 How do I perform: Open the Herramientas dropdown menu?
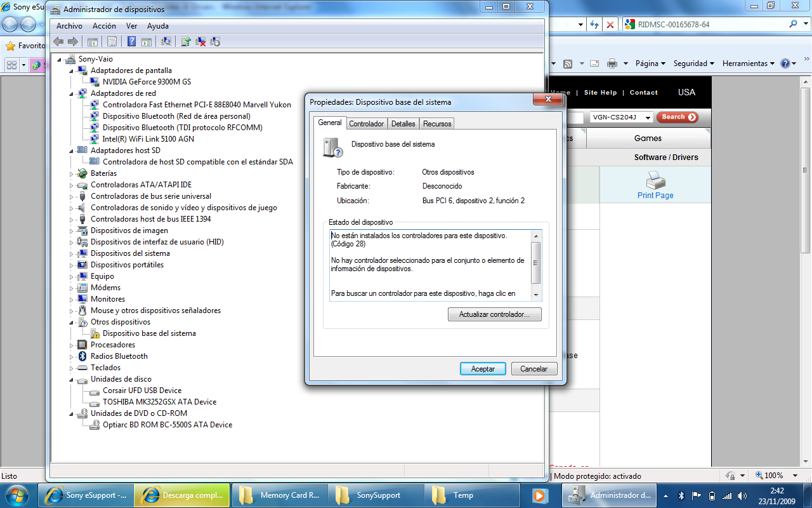click(749, 63)
